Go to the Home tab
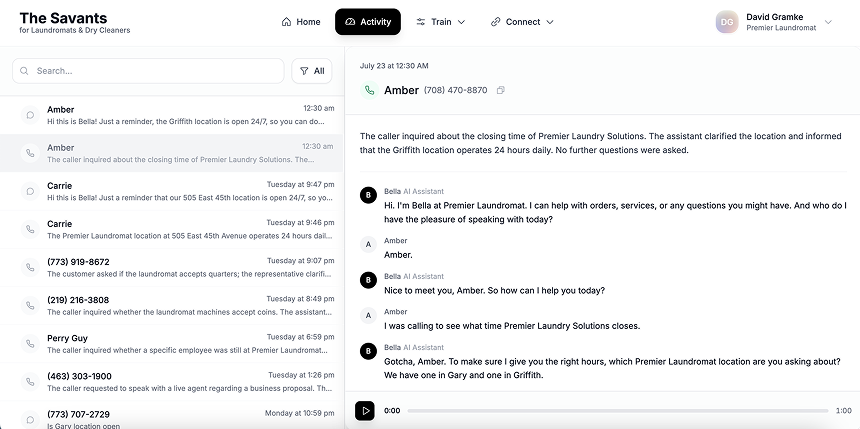 (301, 22)
